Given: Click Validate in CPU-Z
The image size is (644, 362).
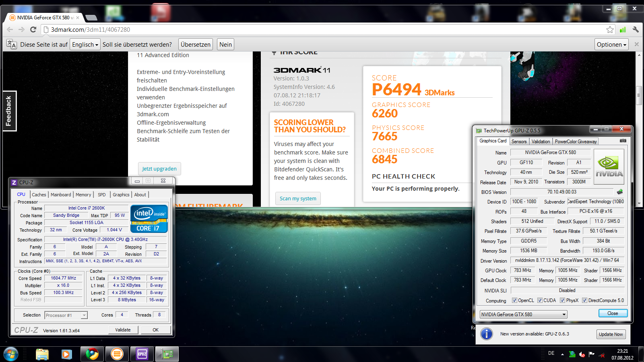Looking at the screenshot, I should coord(123,330).
